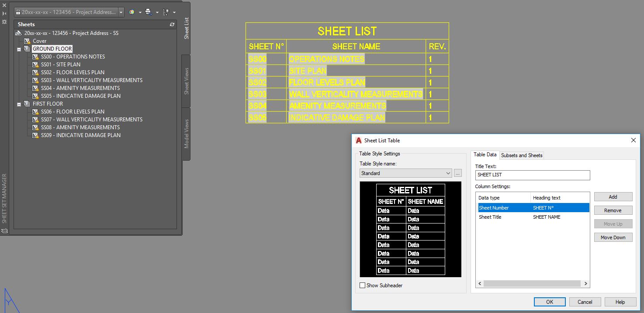Click the auto-hide pin icon on the palette
Image resolution: width=644 pixels, height=313 pixels.
pos(4,12)
